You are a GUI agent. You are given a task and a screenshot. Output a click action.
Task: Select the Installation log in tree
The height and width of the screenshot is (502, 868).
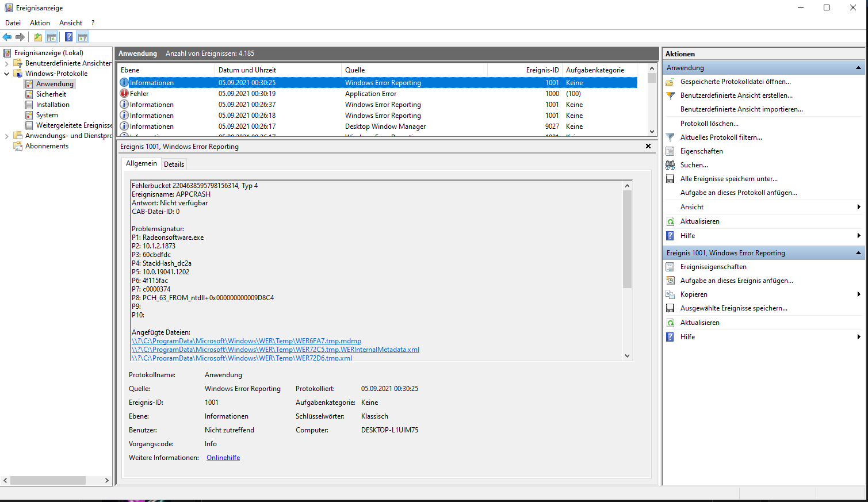click(53, 105)
